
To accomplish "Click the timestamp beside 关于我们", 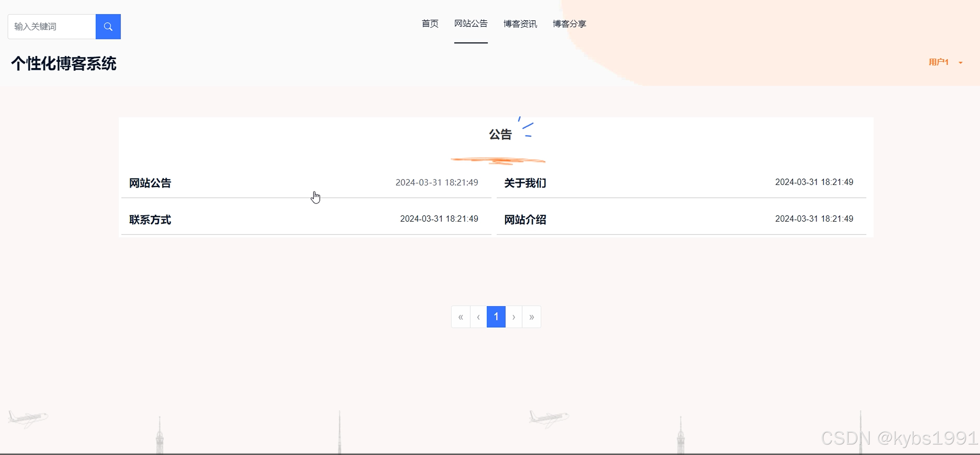I will 814,182.
